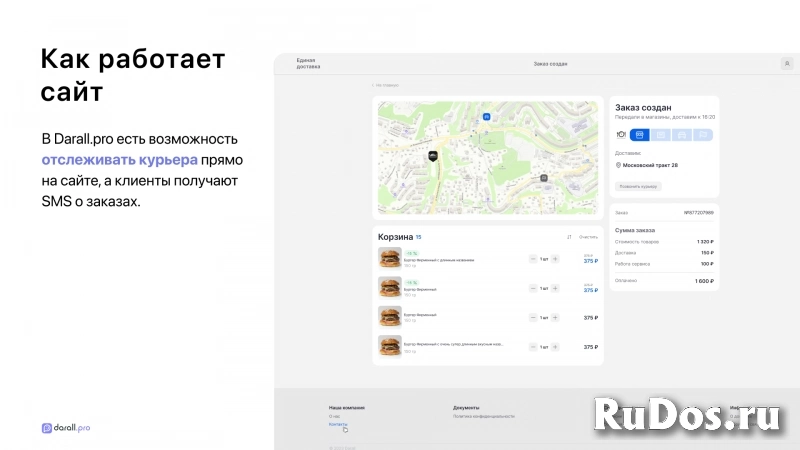
Task: Decrease quantity of third burger item
Action: [x=533, y=318]
